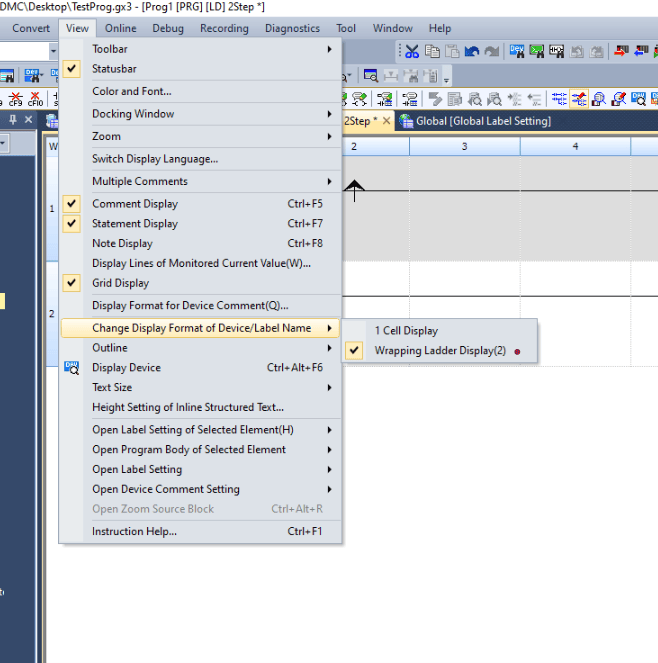Click the CF9 delete horizontal line icon
This screenshot has width=658, height=663.
pyautogui.click(x=16, y=99)
